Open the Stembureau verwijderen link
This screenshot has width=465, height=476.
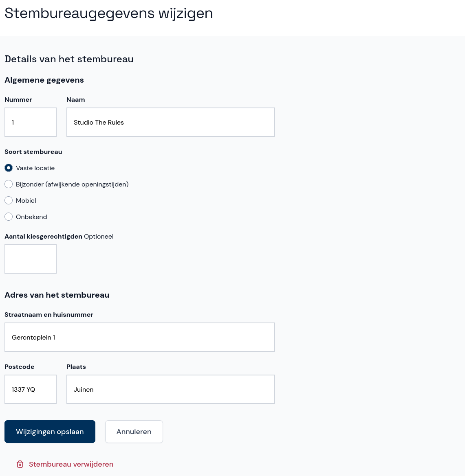coord(71,464)
